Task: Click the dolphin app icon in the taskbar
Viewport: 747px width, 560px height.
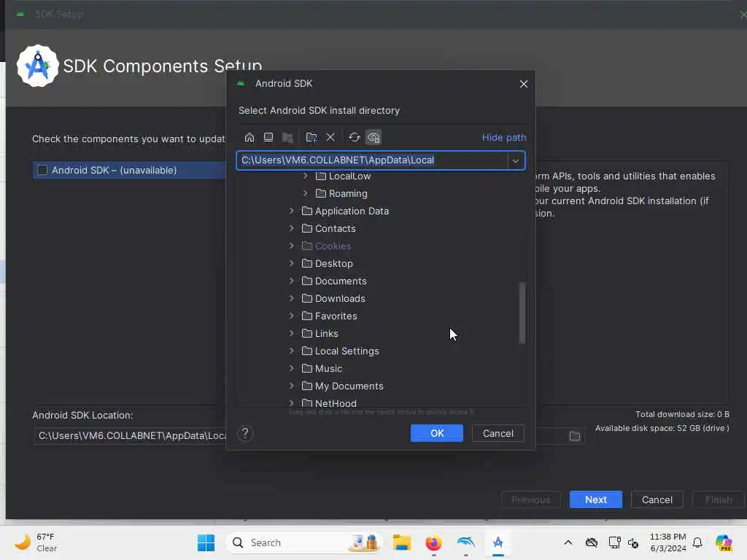Action: [x=465, y=542]
